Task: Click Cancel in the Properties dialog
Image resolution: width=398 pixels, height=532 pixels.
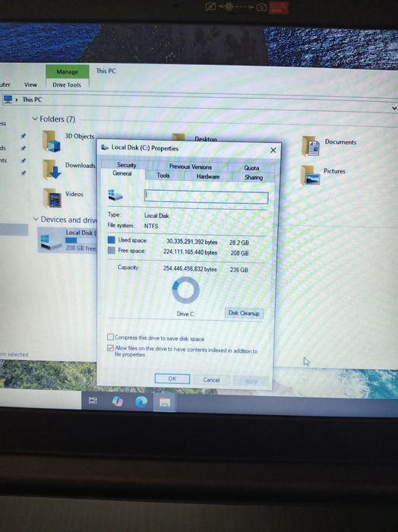Action: (211, 380)
